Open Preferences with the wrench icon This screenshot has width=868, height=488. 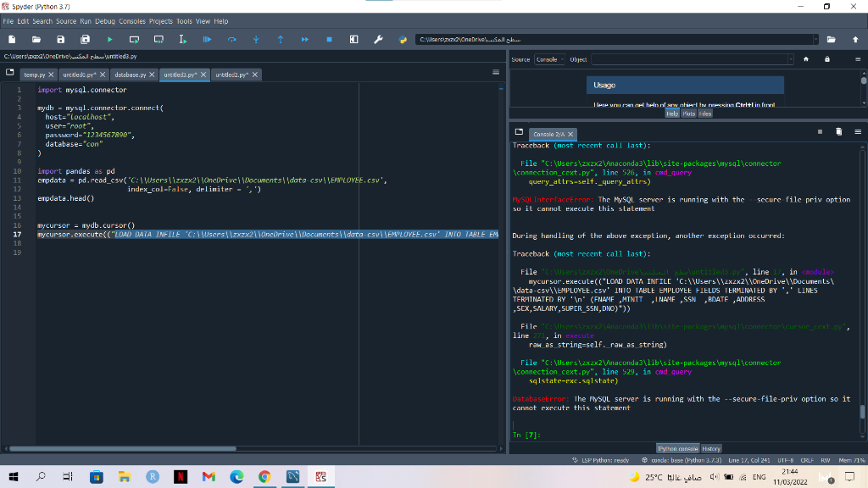(x=378, y=39)
